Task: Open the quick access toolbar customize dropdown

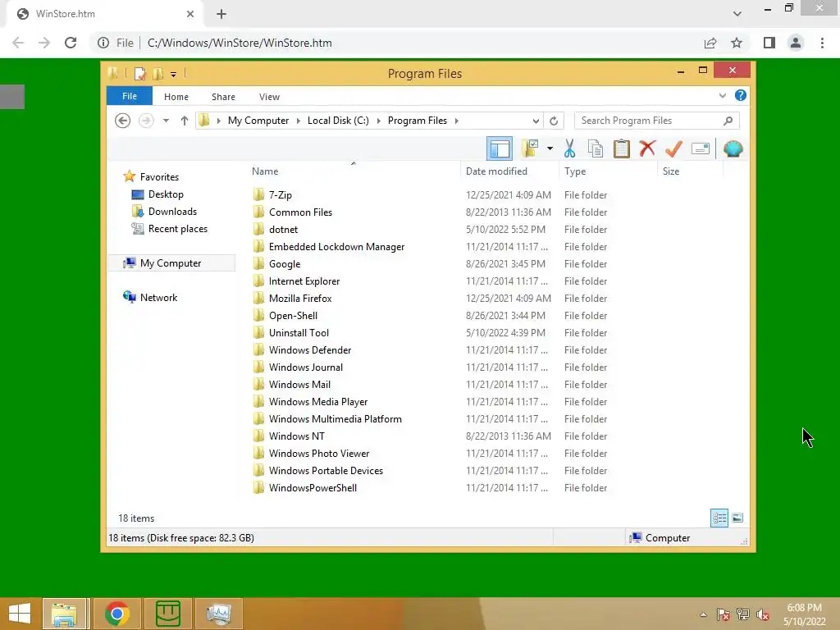Action: click(173, 74)
